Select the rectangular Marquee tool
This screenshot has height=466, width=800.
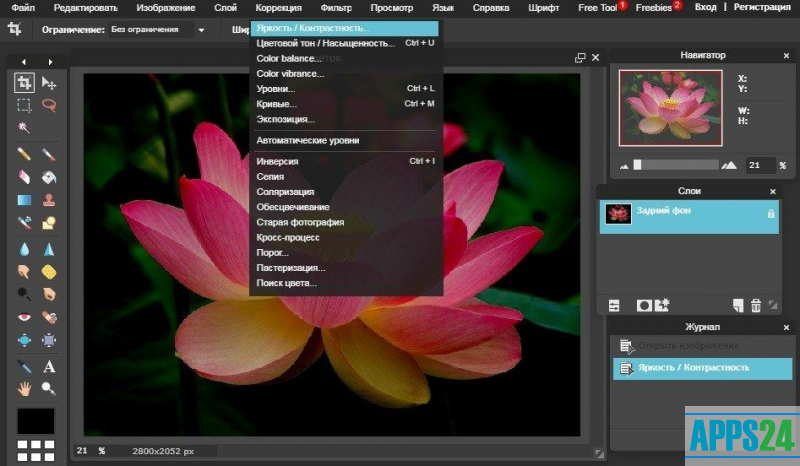pos(24,105)
